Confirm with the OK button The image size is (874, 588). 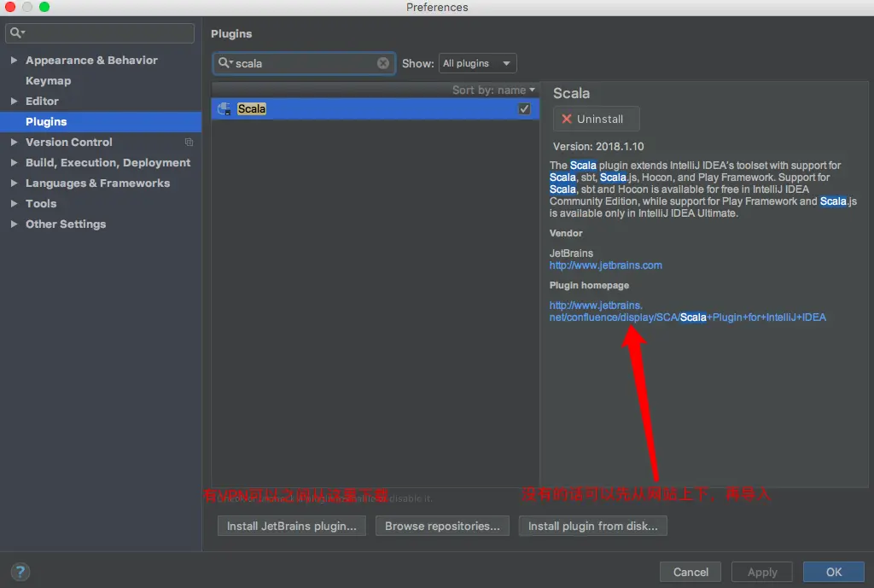[x=833, y=572]
